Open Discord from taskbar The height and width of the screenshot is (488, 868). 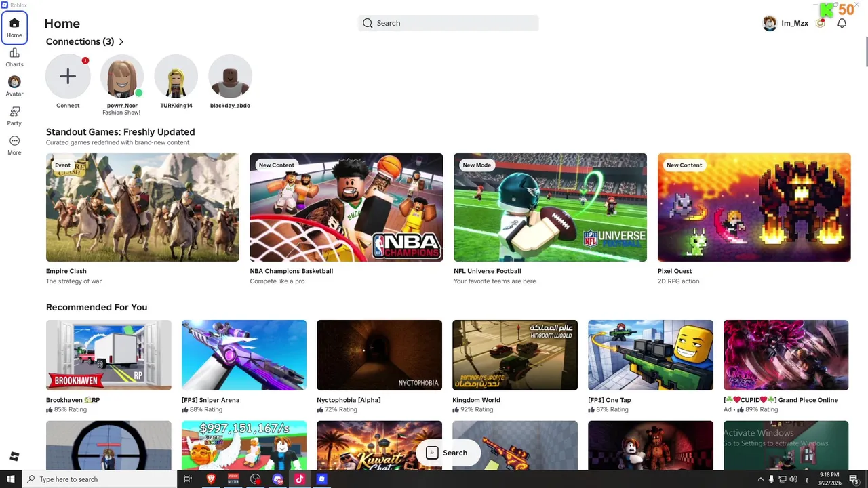tap(277, 479)
